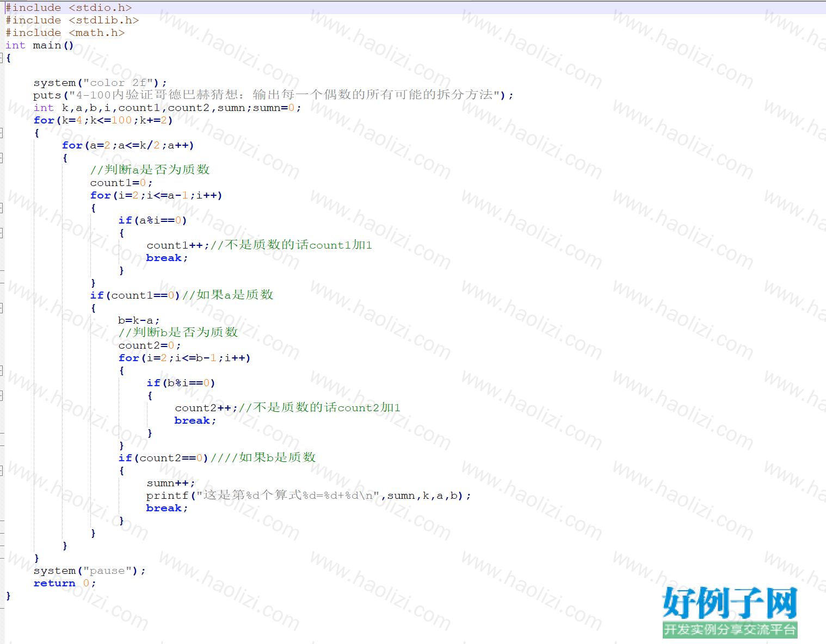Click the #include <stdio.h> line

69,8
